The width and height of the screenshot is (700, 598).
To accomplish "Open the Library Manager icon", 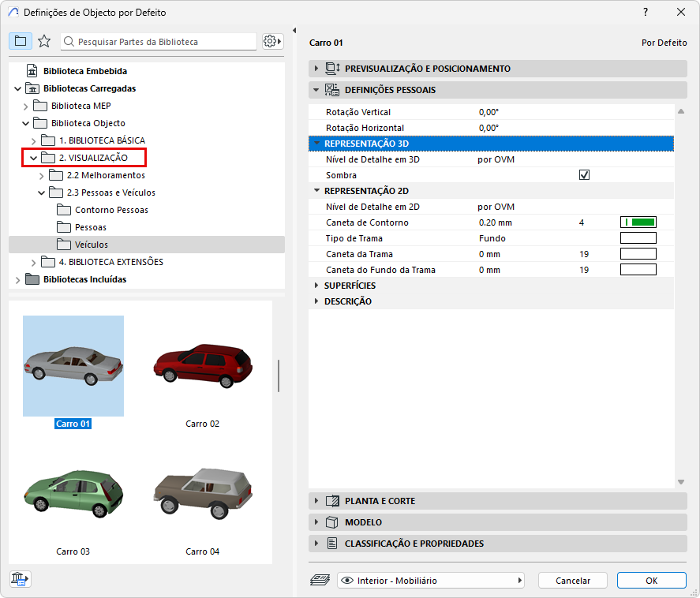I will [20, 580].
